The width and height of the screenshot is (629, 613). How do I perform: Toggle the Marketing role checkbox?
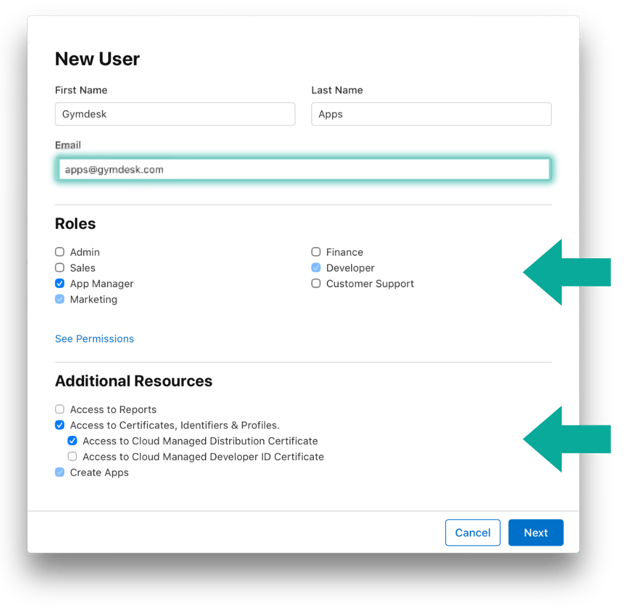tap(60, 299)
